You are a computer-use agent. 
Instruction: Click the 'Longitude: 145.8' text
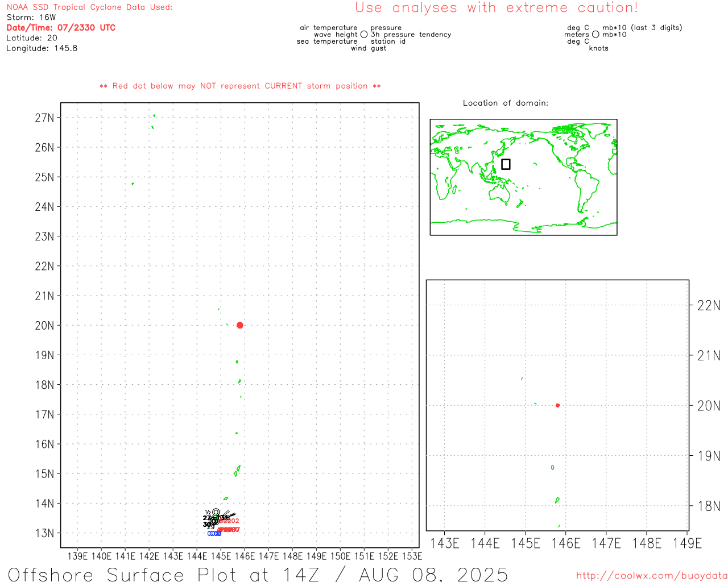(42, 48)
